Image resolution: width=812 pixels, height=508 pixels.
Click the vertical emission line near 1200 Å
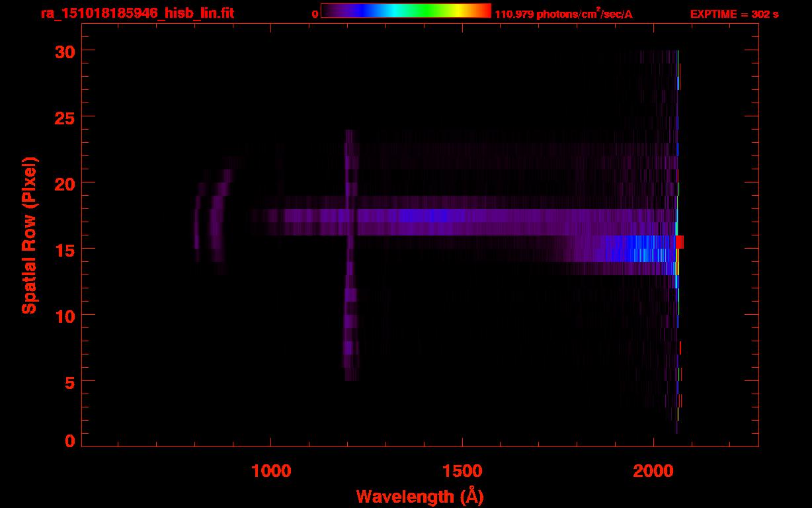(350, 255)
